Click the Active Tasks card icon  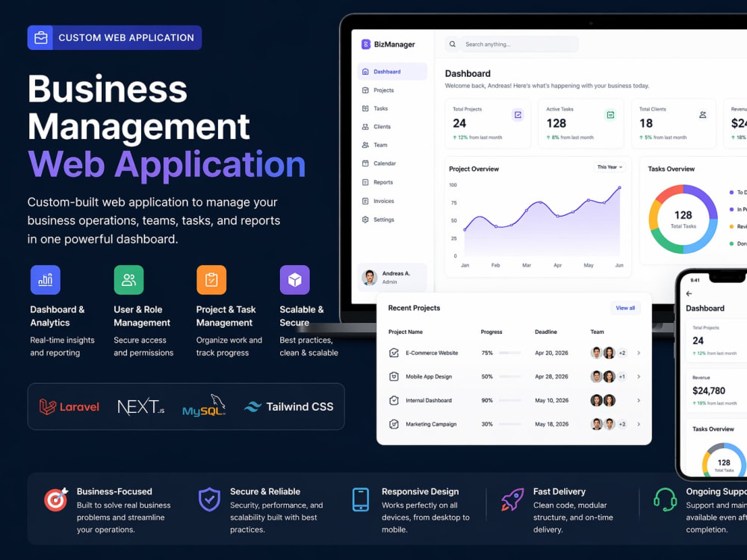[610, 115]
